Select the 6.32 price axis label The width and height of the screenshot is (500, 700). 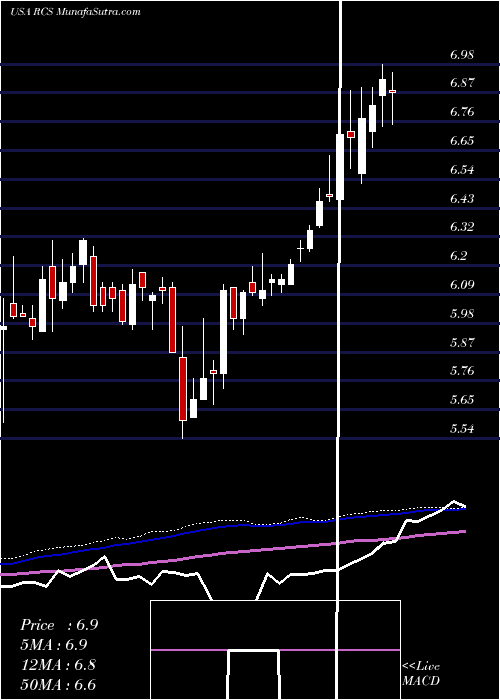coord(462,227)
